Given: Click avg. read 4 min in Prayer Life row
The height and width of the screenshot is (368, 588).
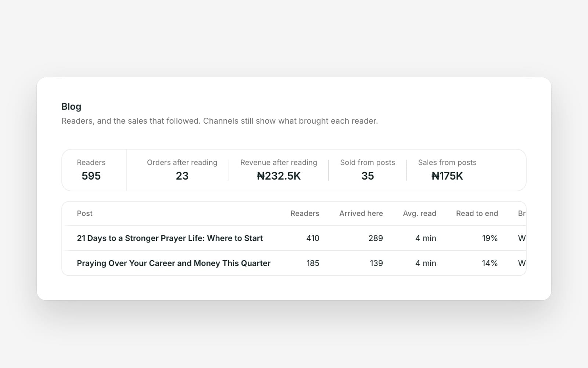Looking at the screenshot, I should (426, 238).
